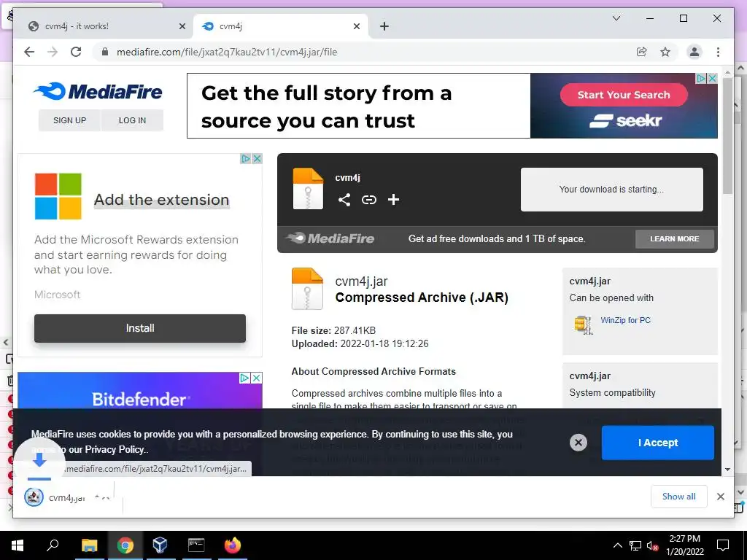This screenshot has width=747, height=560.
Task: Click LEARN MORE about ad free downloads
Action: tap(675, 238)
